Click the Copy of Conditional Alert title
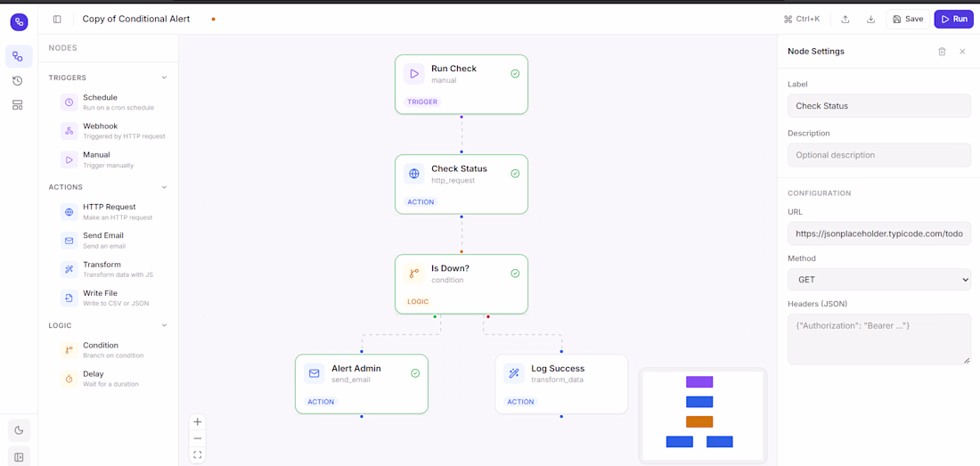 pos(136,19)
